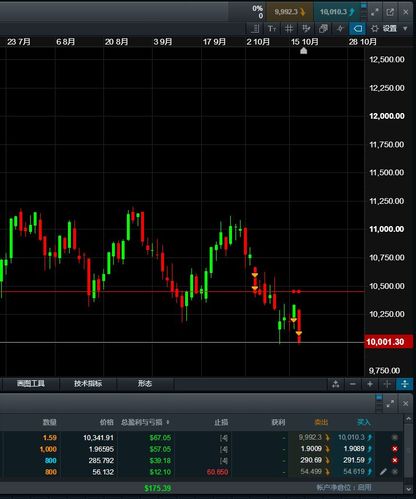Expand the positions panel to full size
Viewport: 416px width, 499px height.
pyautogui.click(x=390, y=404)
